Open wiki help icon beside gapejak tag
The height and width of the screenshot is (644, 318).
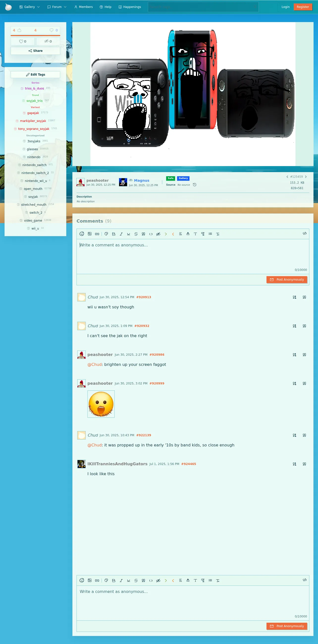[x=24, y=113]
